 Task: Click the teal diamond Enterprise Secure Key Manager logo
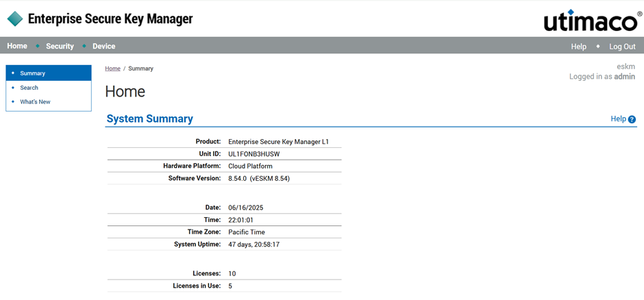click(15, 19)
